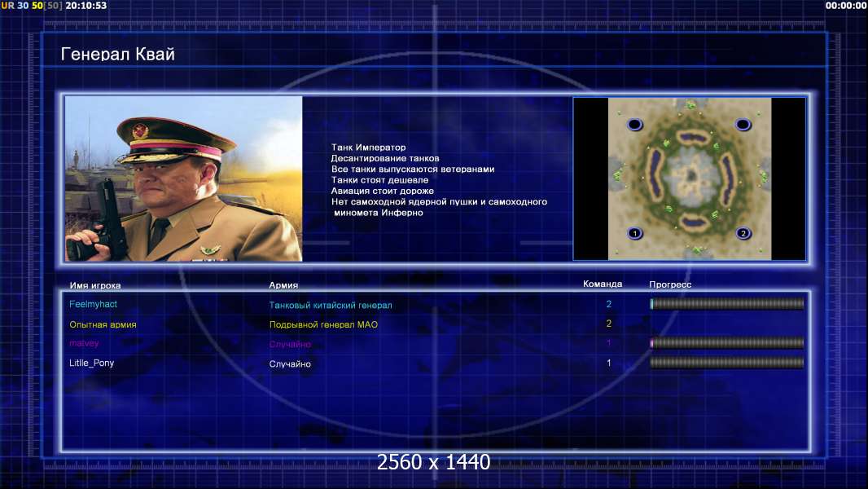The width and height of the screenshot is (868, 489).
Task: Select player name Feelmyhact
Action: (93, 304)
